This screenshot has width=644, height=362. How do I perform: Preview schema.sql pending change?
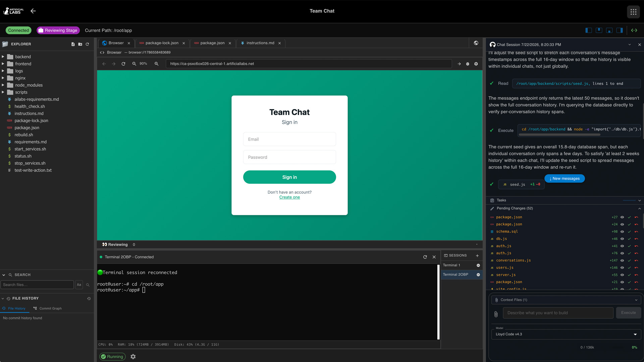pyautogui.click(x=622, y=232)
